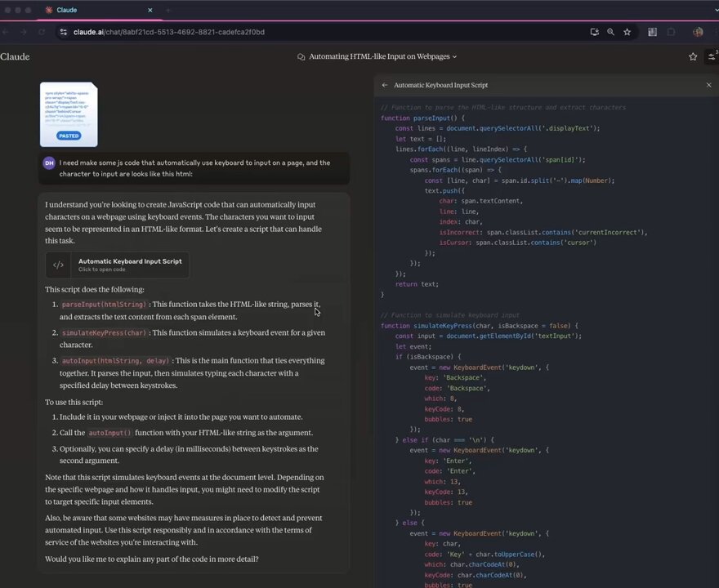
Task: Close the Claude browser tab
Action: (150, 10)
